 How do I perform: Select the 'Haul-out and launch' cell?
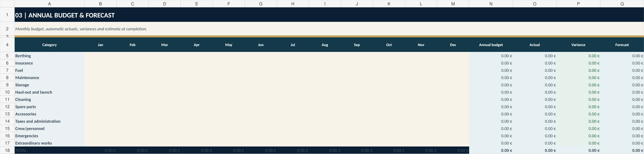click(x=50, y=92)
